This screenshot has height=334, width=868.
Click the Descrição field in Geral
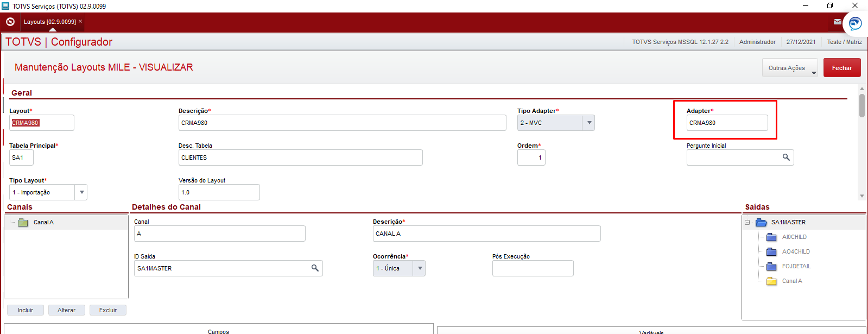point(343,123)
